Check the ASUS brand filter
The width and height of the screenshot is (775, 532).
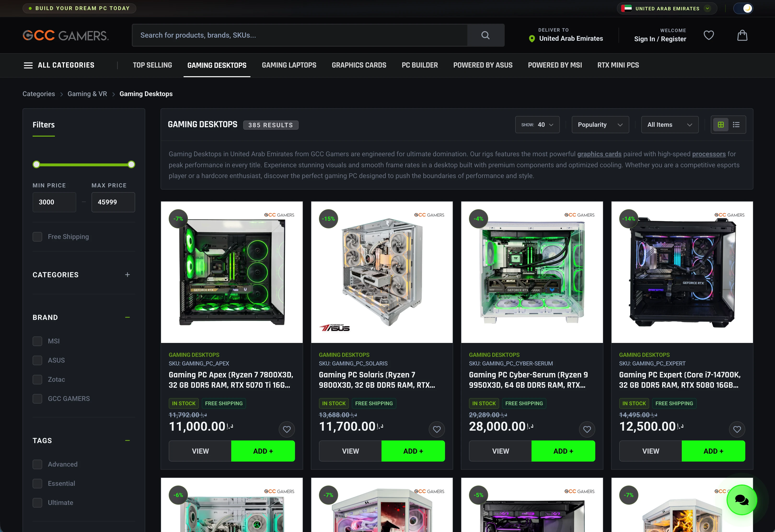click(x=37, y=360)
